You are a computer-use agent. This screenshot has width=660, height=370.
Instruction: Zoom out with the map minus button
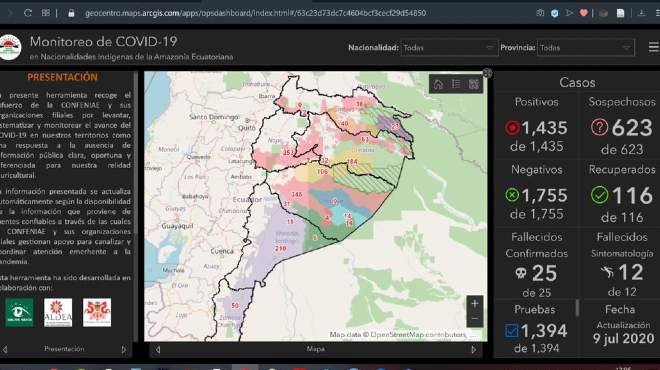click(x=475, y=319)
